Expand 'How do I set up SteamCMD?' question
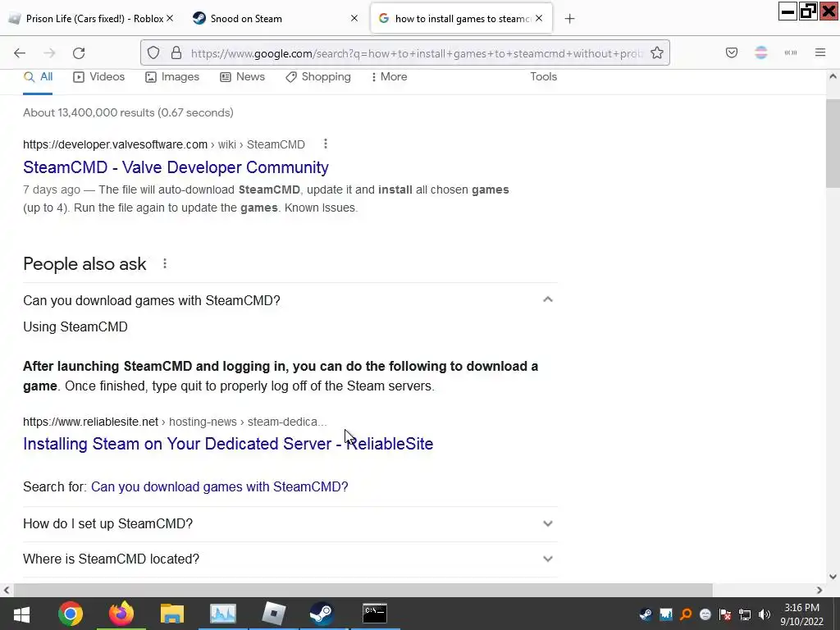840x630 pixels. (x=290, y=523)
